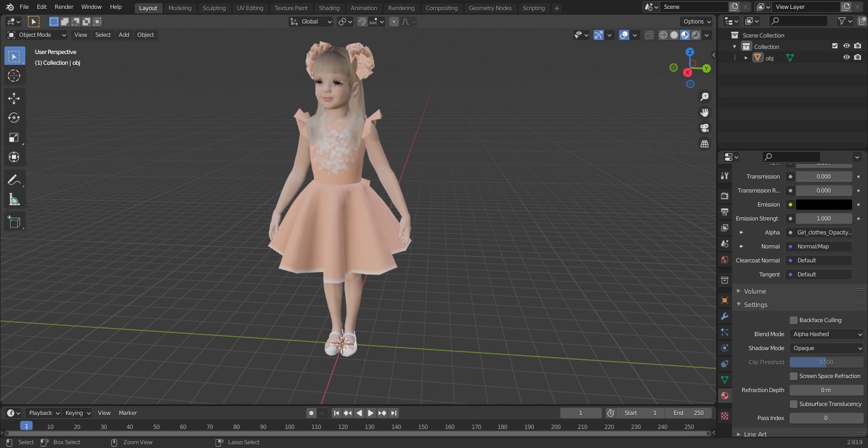Choose the Transform tool
This screenshot has width=868, height=448.
pyautogui.click(x=14, y=157)
